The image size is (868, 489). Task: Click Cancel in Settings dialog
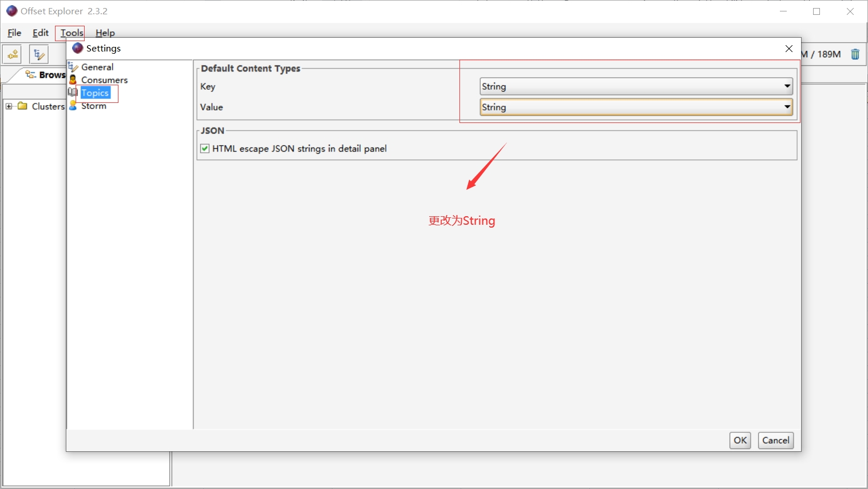(776, 440)
